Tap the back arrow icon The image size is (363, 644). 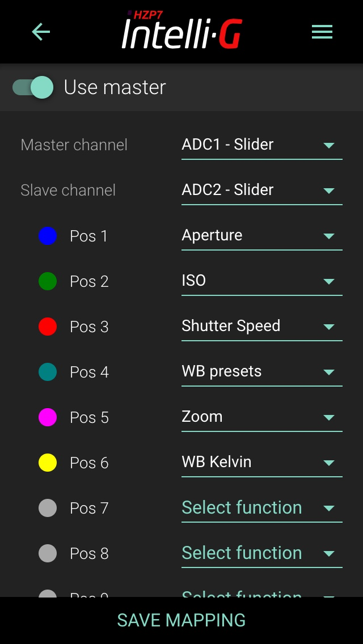click(x=41, y=32)
